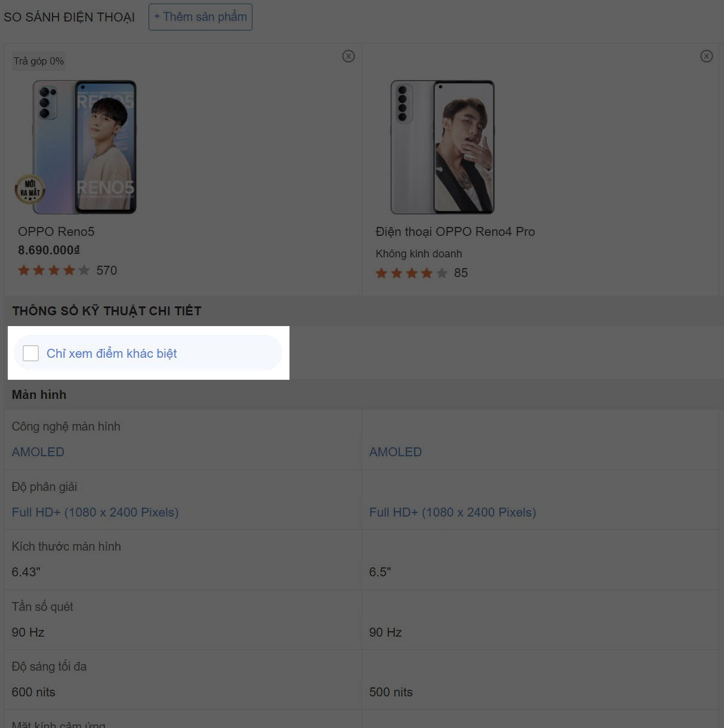Open the OPPO Reno5 product image

click(x=84, y=147)
